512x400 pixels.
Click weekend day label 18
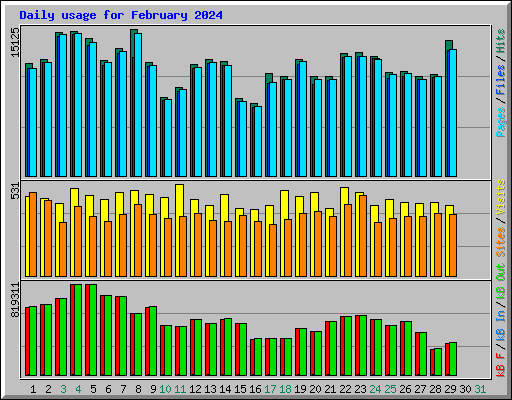coord(285,389)
